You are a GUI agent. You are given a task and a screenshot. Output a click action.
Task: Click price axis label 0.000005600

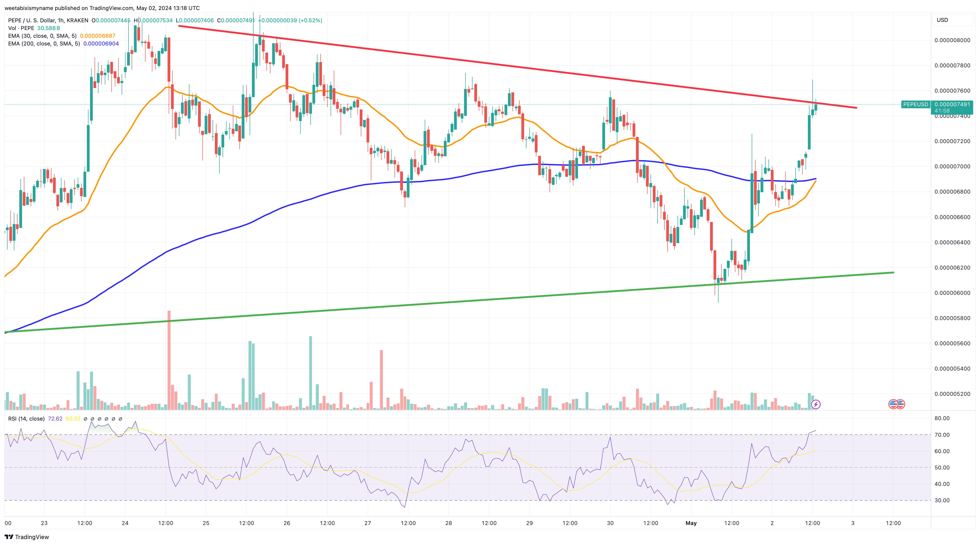tap(952, 343)
